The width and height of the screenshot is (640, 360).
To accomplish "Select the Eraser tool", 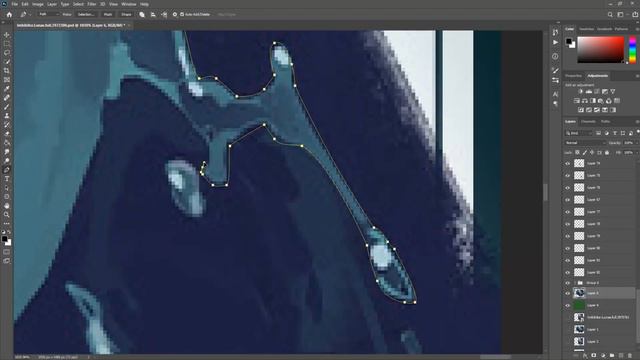I will (7, 134).
